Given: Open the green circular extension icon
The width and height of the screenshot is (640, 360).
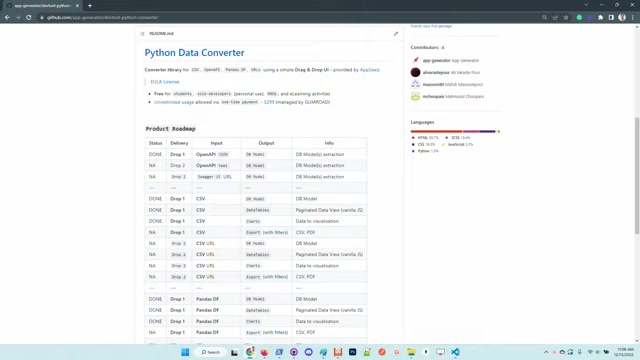Looking at the screenshot, I should click(579, 18).
